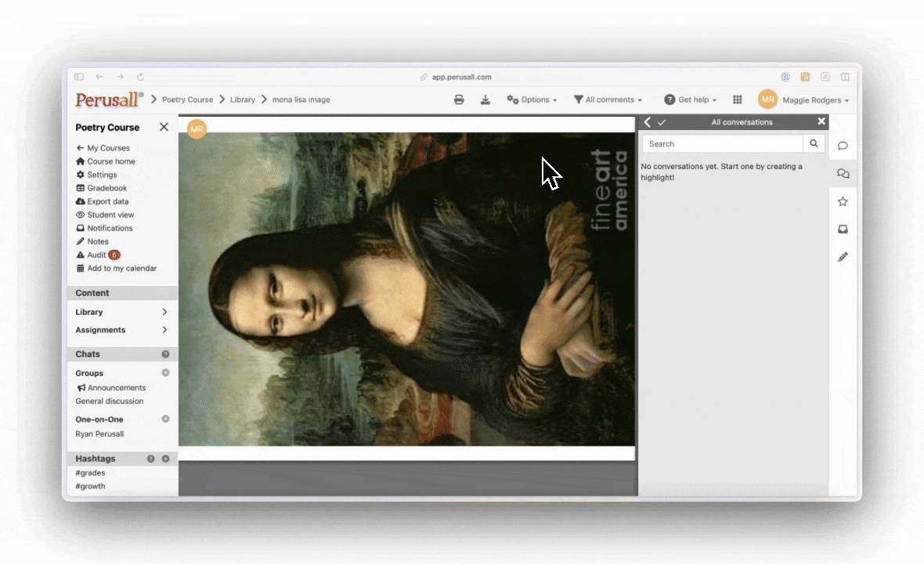Select the #grades hashtag
The width and height of the screenshot is (924, 564).
tap(90, 472)
